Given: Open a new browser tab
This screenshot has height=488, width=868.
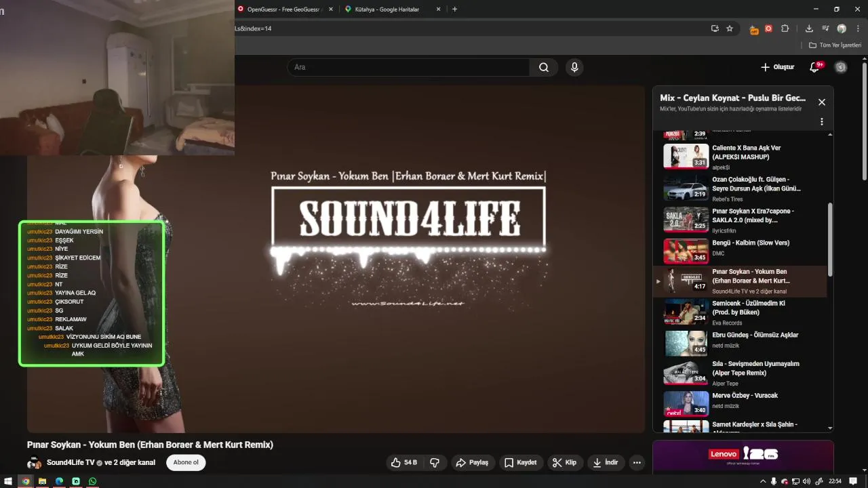Looking at the screenshot, I should (454, 9).
